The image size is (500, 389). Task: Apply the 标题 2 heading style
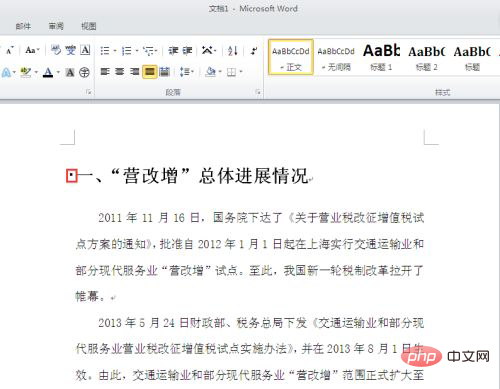[427, 57]
